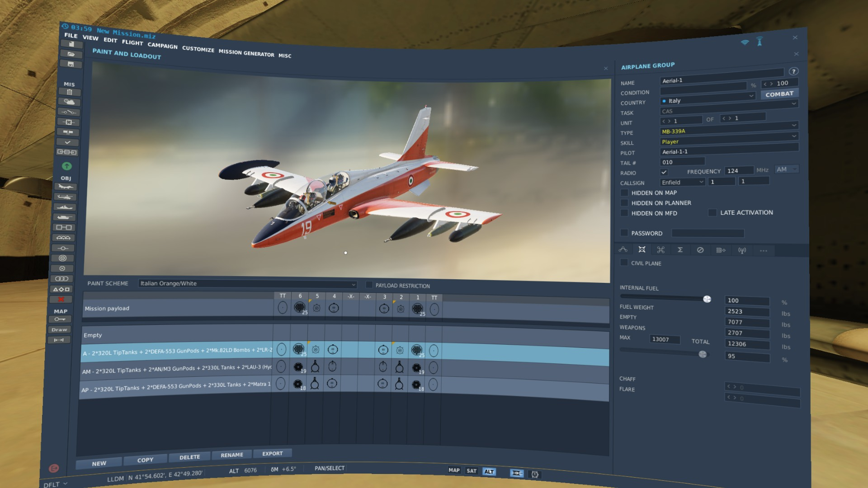This screenshot has height=488, width=868.
Task: Open the weather cloud settings icon
Action: (x=69, y=102)
